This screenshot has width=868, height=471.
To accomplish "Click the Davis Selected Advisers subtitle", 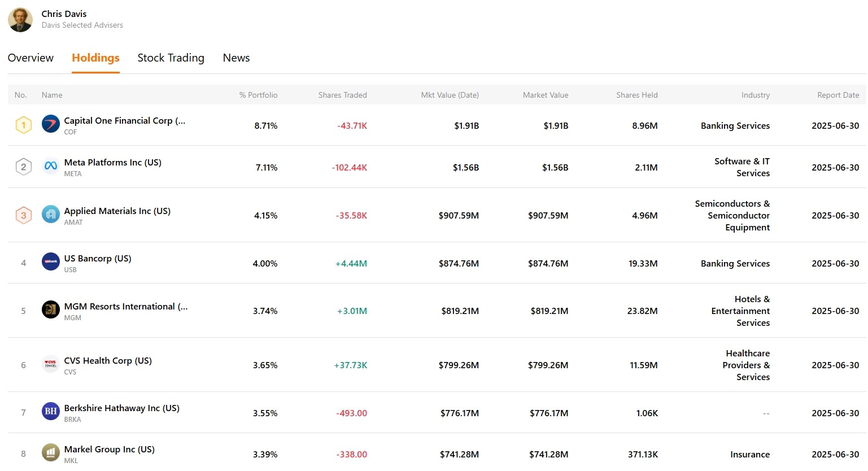I will [82, 25].
